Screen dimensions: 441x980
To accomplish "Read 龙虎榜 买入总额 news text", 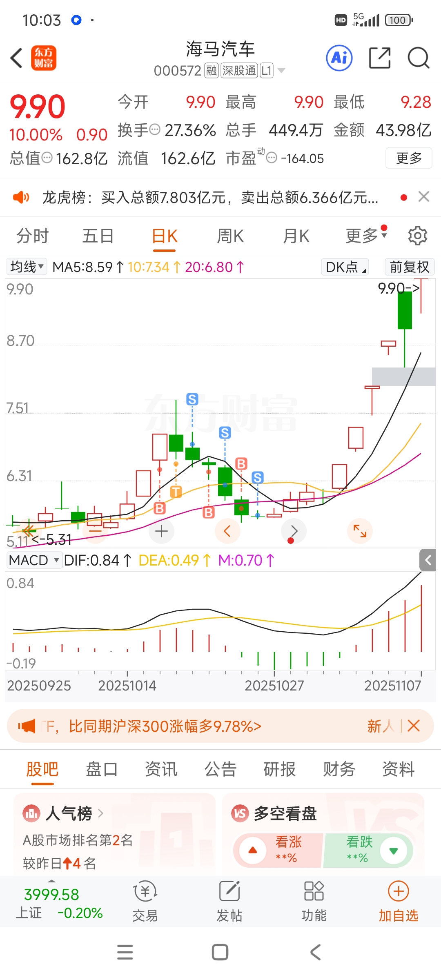I will (x=210, y=198).
